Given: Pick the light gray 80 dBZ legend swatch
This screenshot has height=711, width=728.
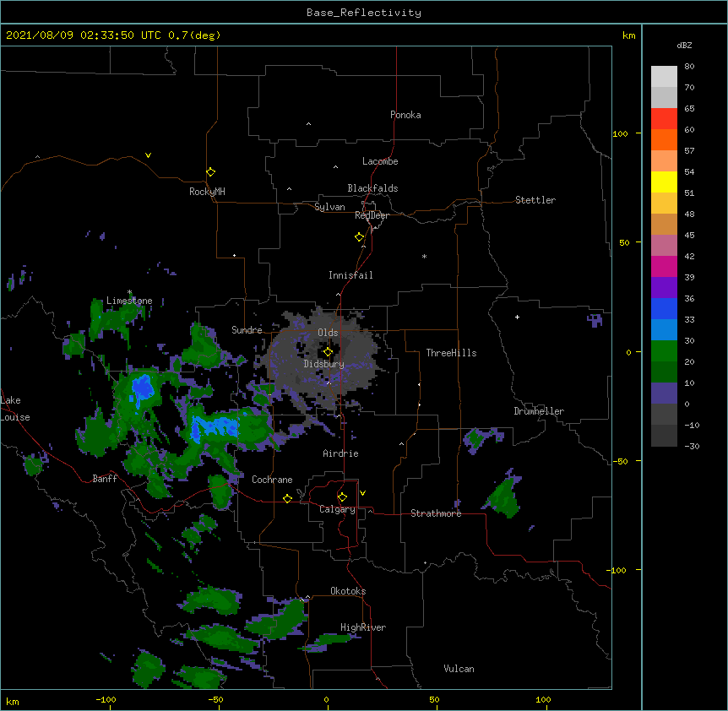Looking at the screenshot, I should pyautogui.click(x=664, y=76).
